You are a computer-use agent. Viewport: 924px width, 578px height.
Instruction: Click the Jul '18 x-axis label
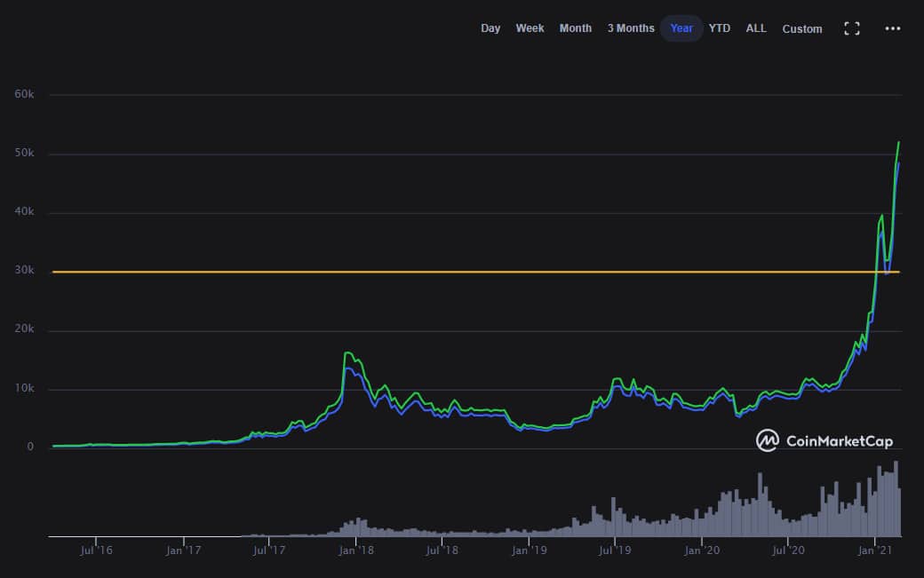pyautogui.click(x=442, y=550)
